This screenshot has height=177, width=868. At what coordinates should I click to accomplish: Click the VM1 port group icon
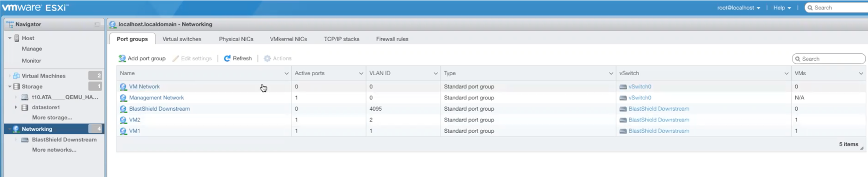click(123, 131)
